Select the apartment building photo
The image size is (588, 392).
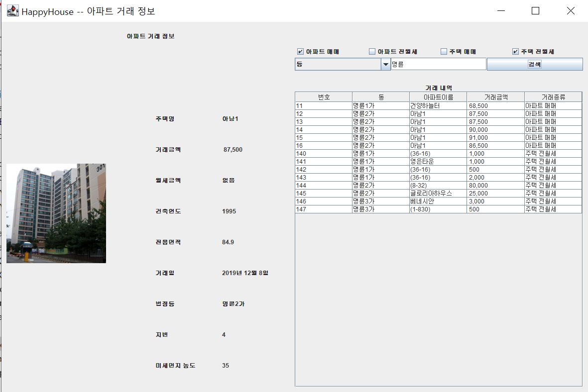56,213
